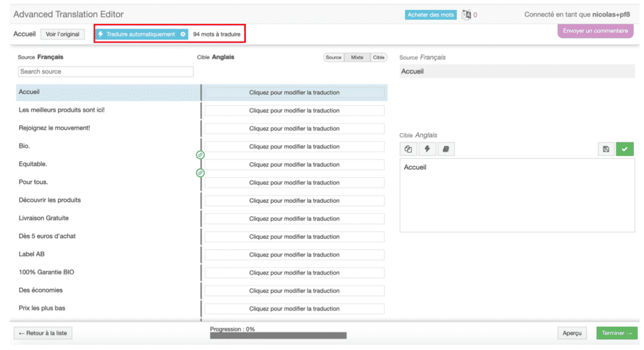
Task: Select the Mixte view toggle
Action: pyautogui.click(x=357, y=57)
